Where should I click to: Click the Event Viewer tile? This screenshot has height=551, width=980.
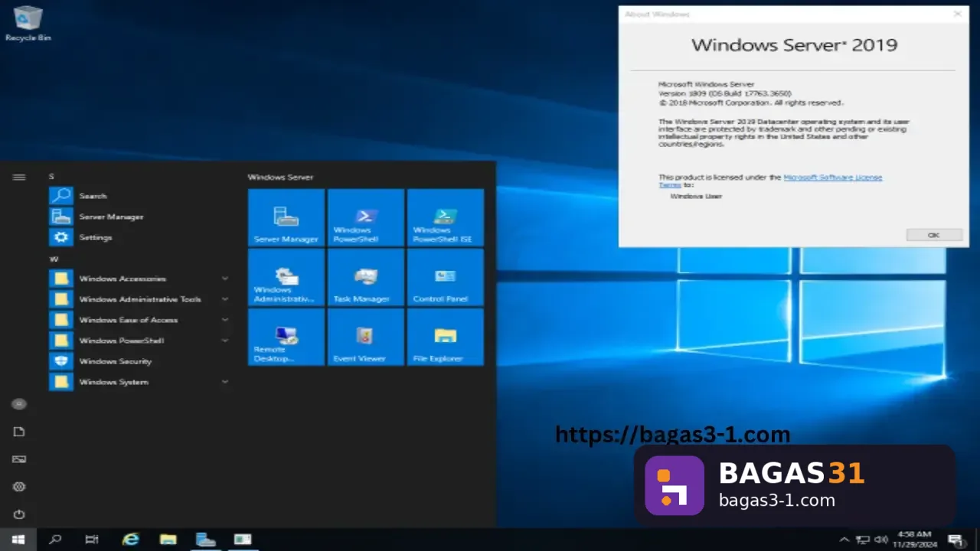[x=366, y=337]
